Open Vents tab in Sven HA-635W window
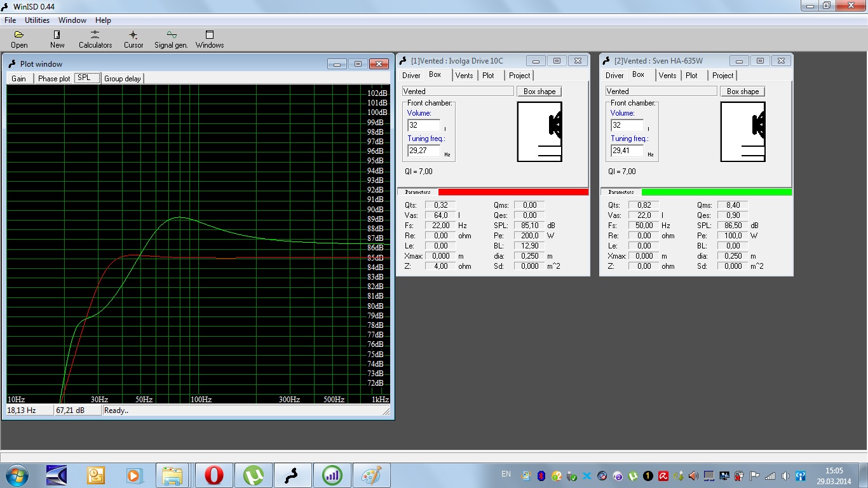The image size is (868, 488). tap(667, 76)
